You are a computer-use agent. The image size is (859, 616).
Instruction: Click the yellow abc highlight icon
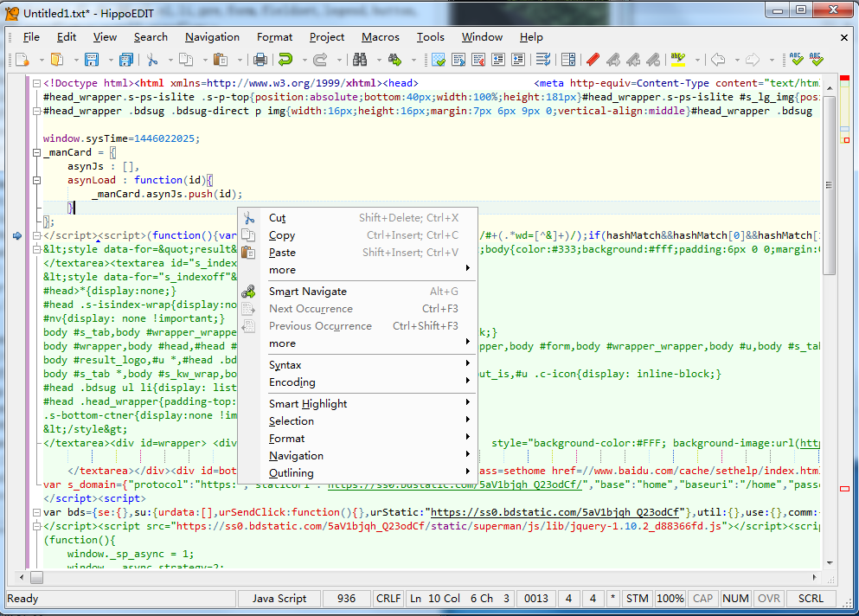(677, 60)
